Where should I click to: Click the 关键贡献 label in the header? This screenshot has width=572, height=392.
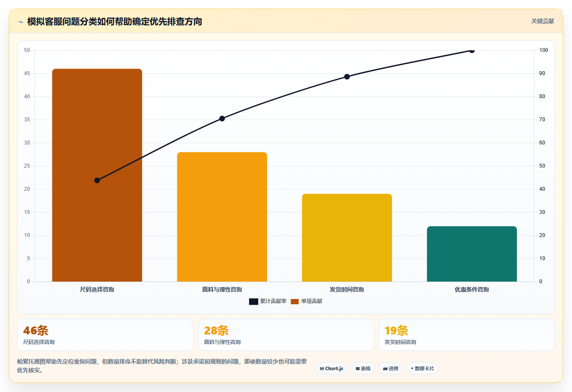[542, 21]
